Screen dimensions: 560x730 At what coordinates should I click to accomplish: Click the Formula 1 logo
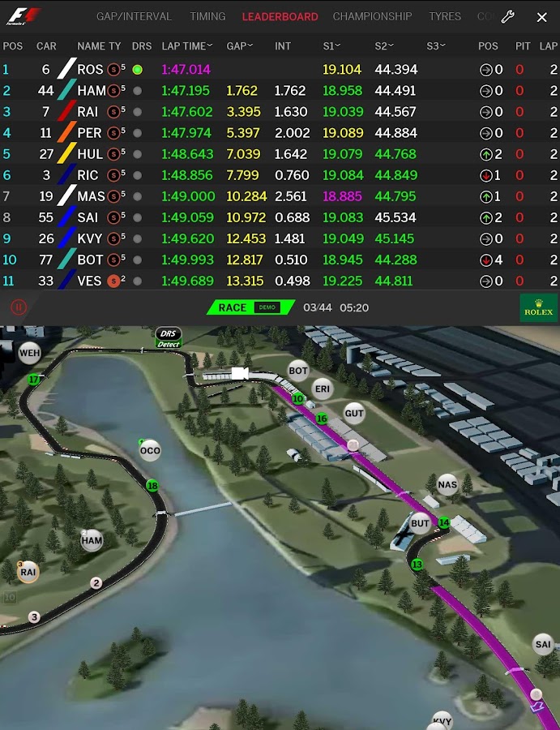tap(24, 16)
